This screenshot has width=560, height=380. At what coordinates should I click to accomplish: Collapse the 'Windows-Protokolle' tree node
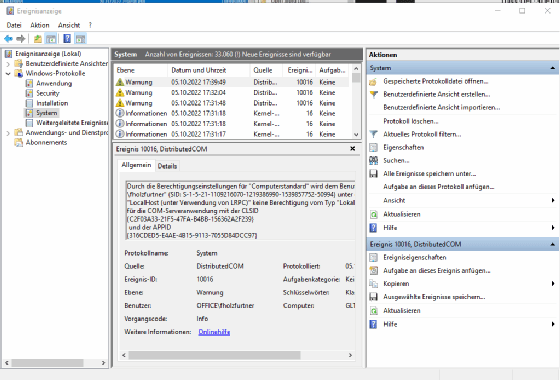(8, 74)
